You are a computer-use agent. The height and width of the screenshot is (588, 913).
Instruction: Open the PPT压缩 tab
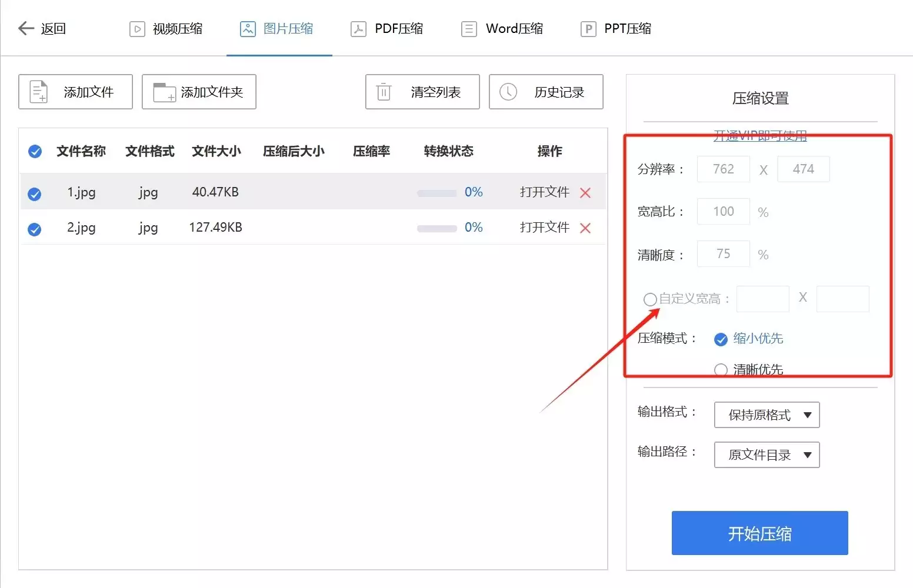point(615,28)
